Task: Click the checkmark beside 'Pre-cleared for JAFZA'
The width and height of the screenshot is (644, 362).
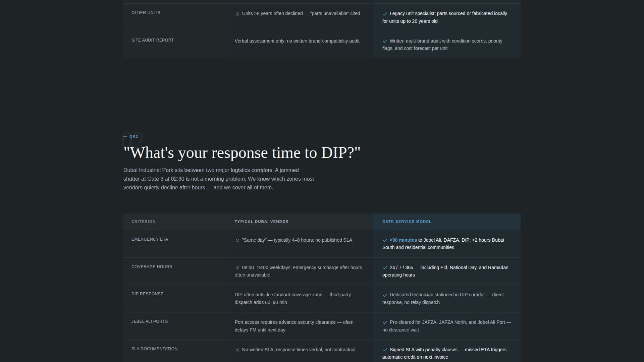Action: 385,322
